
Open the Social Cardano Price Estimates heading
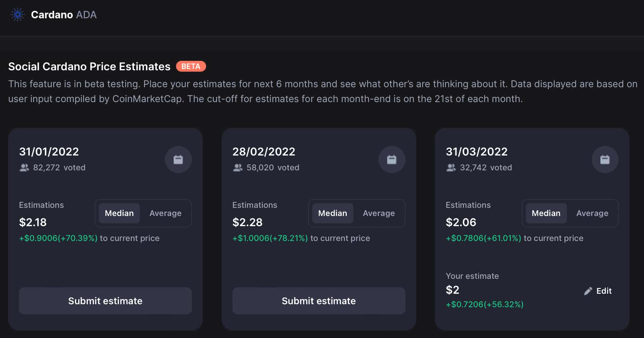[x=89, y=66]
